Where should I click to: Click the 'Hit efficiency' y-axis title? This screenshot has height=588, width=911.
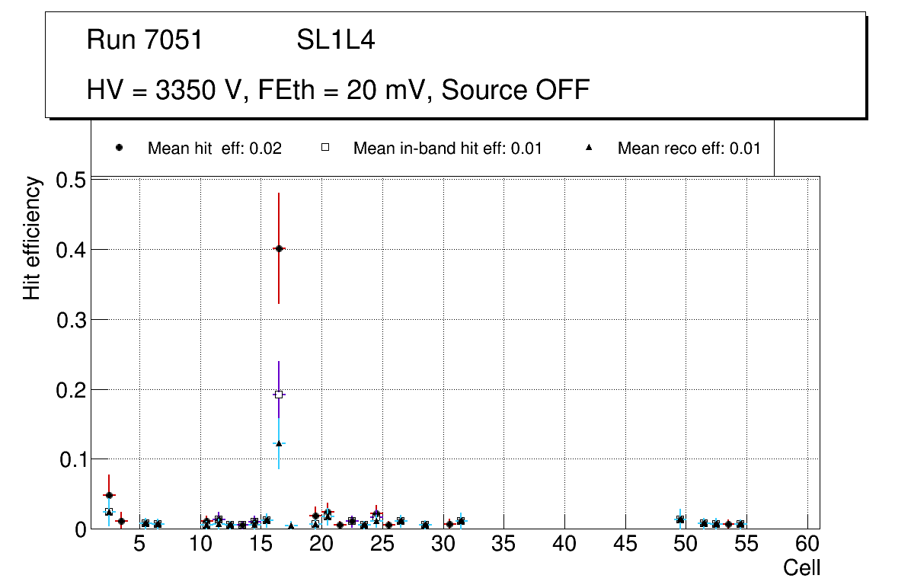click(x=32, y=238)
